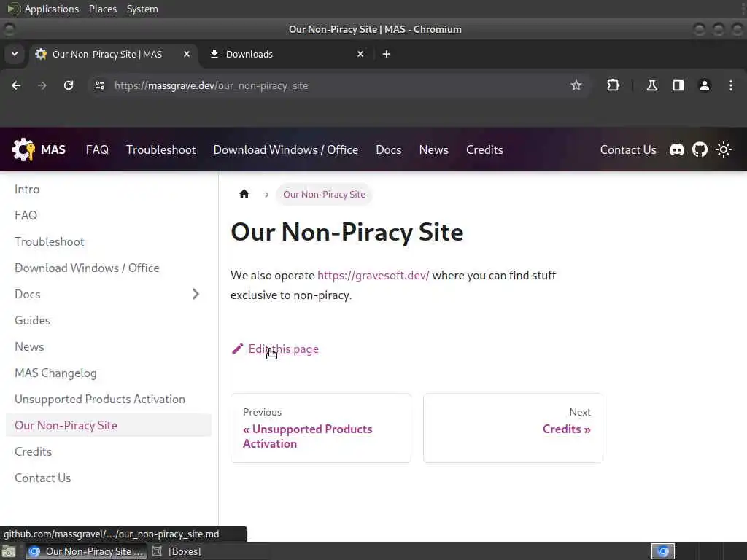Expand the Docs sidebar chevron
The height and width of the screenshot is (560, 747).
click(x=196, y=295)
